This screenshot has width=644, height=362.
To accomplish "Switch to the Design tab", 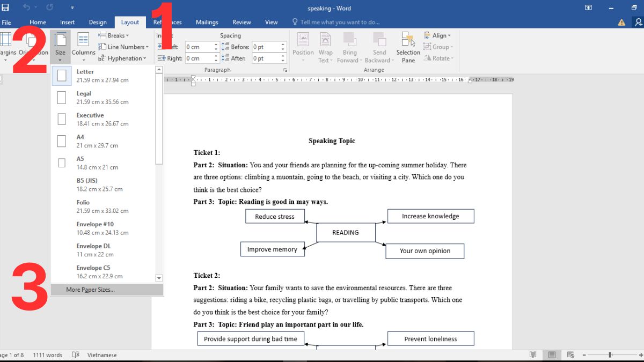I will [98, 23].
